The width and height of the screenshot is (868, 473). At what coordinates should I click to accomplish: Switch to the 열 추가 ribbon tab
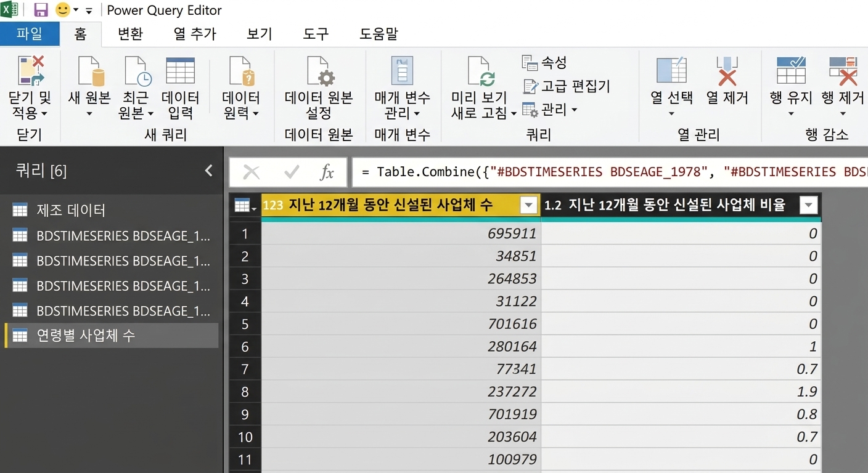tap(195, 34)
